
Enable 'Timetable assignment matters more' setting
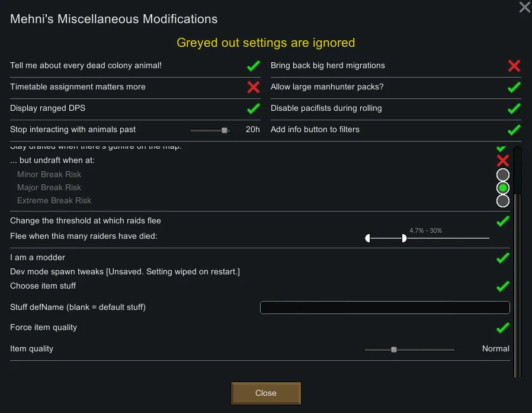[x=254, y=87]
